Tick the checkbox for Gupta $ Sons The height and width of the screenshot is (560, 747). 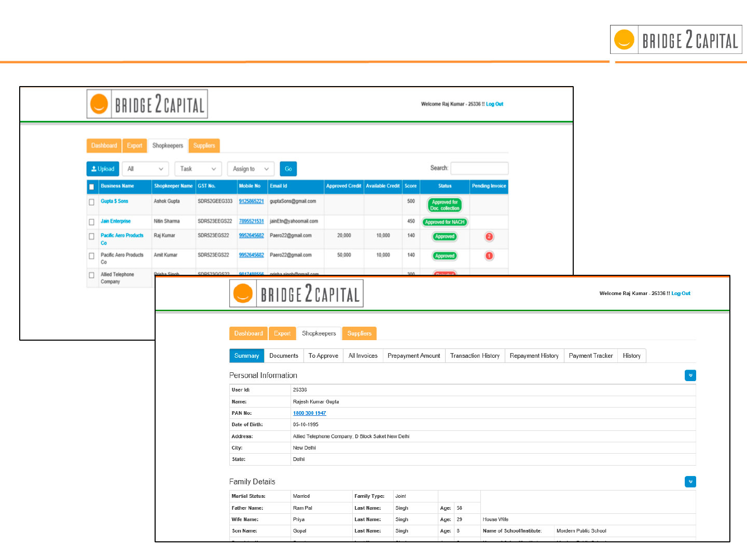pyautogui.click(x=92, y=202)
